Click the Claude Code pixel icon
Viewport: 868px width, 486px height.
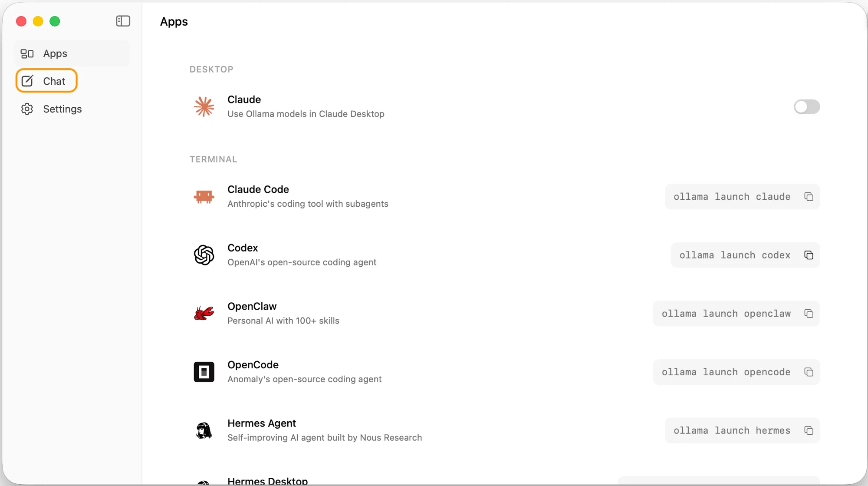point(204,196)
